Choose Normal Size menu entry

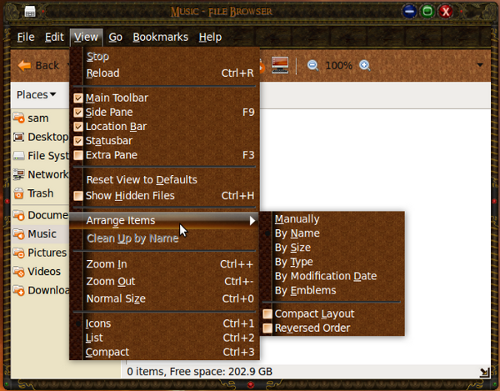click(x=164, y=299)
